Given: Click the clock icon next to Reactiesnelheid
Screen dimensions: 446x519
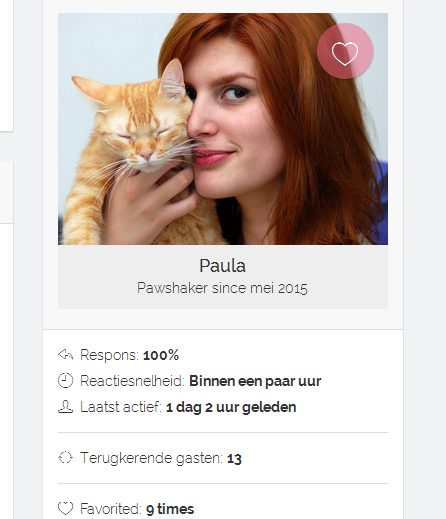Looking at the screenshot, I should click(x=65, y=381).
